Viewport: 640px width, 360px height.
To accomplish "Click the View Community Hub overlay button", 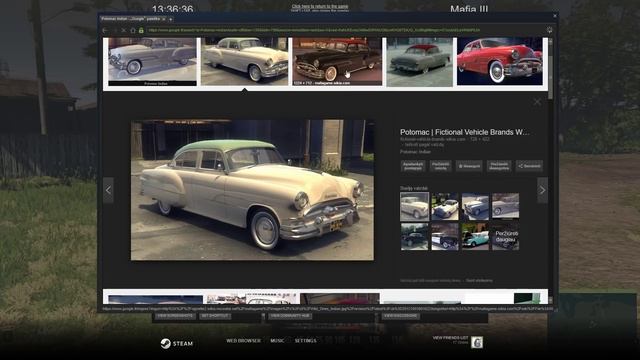I will [289, 316].
